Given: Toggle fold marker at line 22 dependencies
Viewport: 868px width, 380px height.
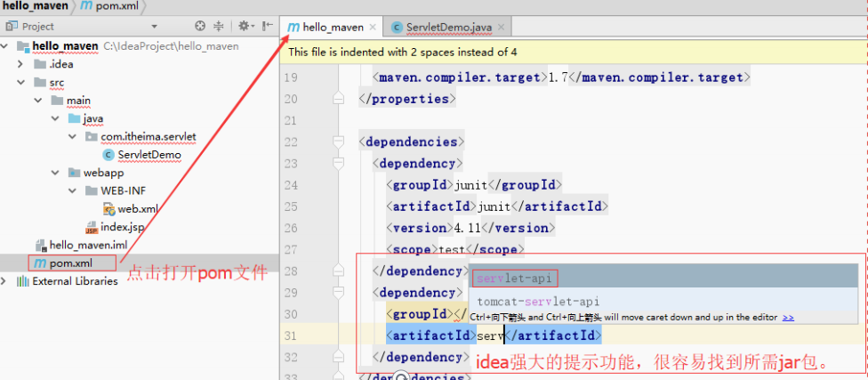Looking at the screenshot, I should (338, 141).
